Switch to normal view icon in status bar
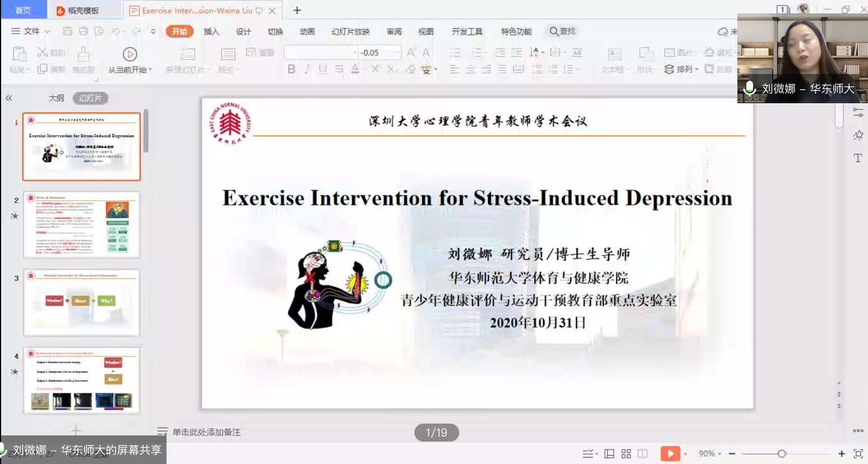 (610, 453)
